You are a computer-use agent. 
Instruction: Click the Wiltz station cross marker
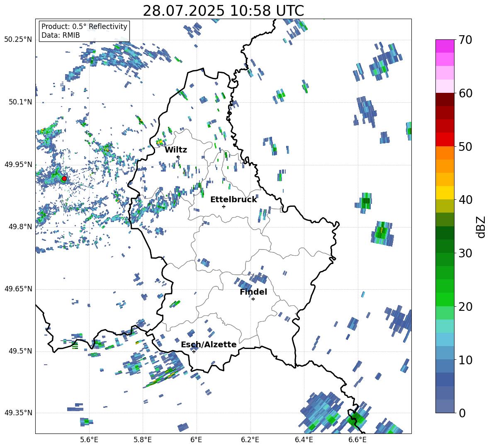coord(178,157)
